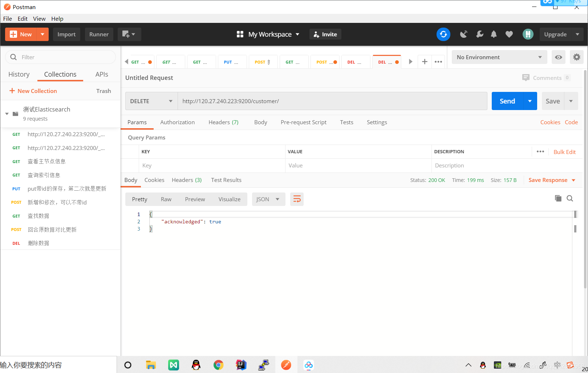Select the 删除数据 DEL request
The height and width of the screenshot is (373, 588).
click(x=60, y=243)
